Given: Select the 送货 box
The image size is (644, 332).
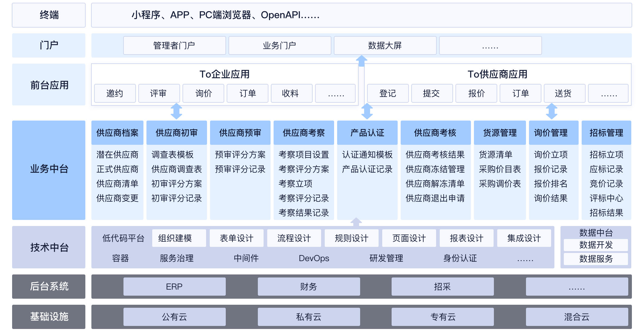Looking at the screenshot, I should [564, 93].
